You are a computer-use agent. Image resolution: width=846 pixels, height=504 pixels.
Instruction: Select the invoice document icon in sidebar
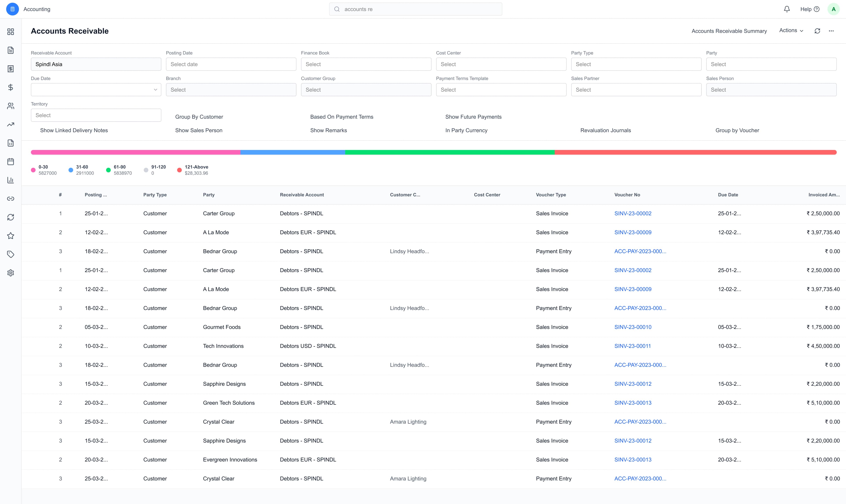[11, 50]
